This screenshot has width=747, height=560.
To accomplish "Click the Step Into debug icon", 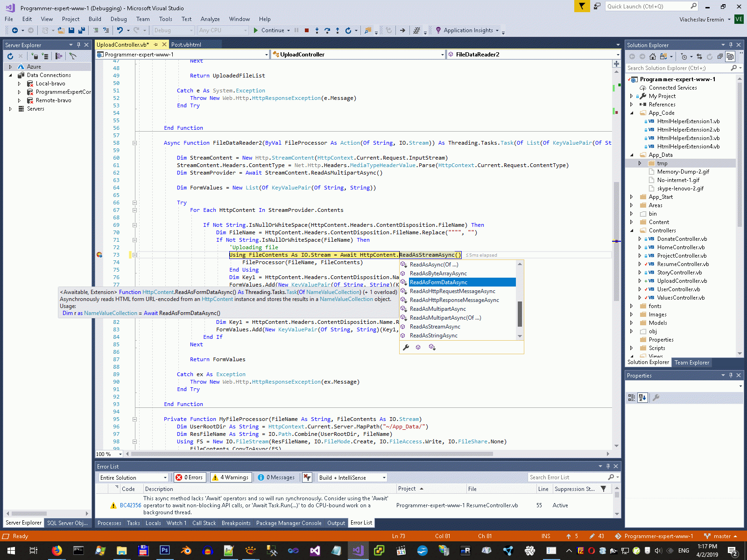I will click(317, 30).
